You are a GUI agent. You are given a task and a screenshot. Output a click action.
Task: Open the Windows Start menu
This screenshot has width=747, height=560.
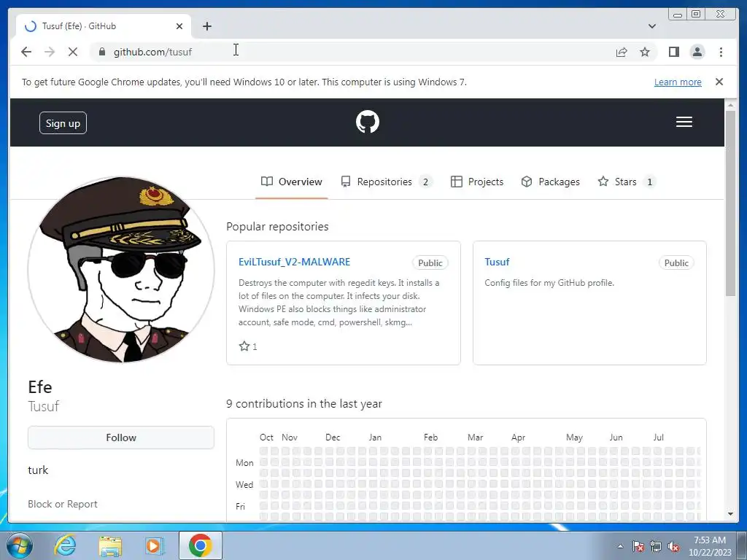coord(20,545)
